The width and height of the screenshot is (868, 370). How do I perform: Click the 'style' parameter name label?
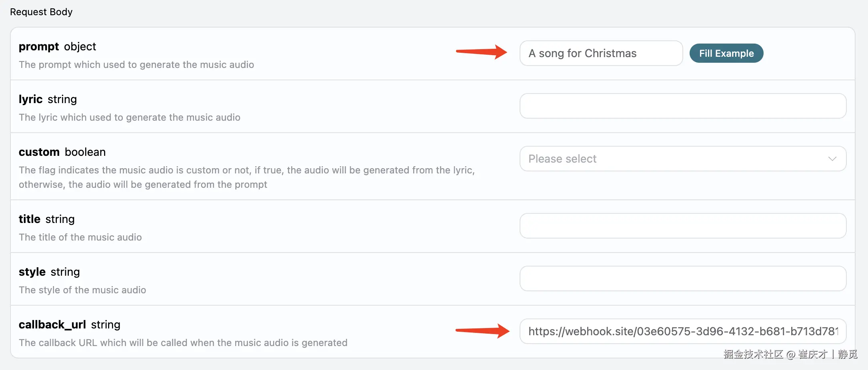coord(32,272)
